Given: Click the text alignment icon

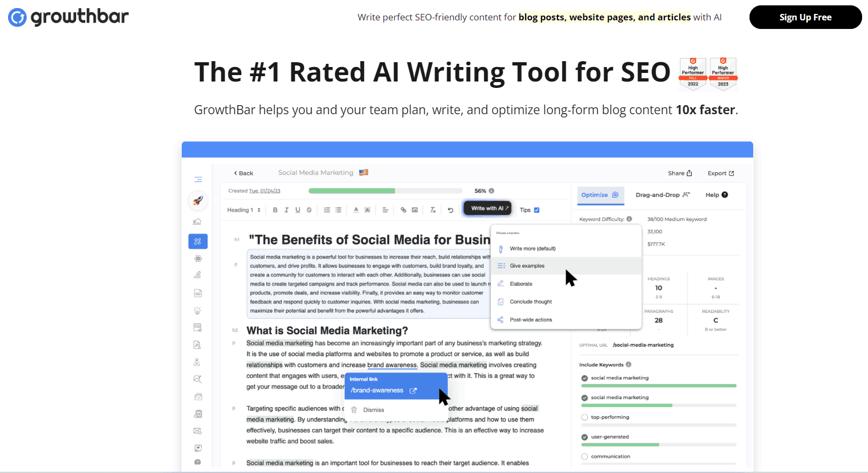Looking at the screenshot, I should 385,210.
